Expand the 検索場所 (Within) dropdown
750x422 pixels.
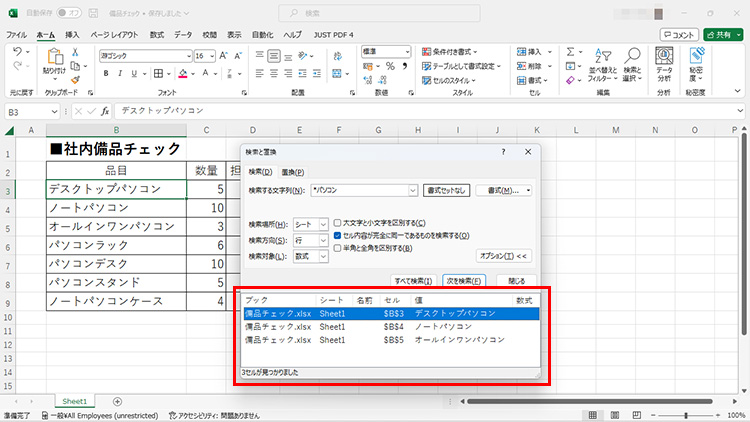tap(323, 224)
